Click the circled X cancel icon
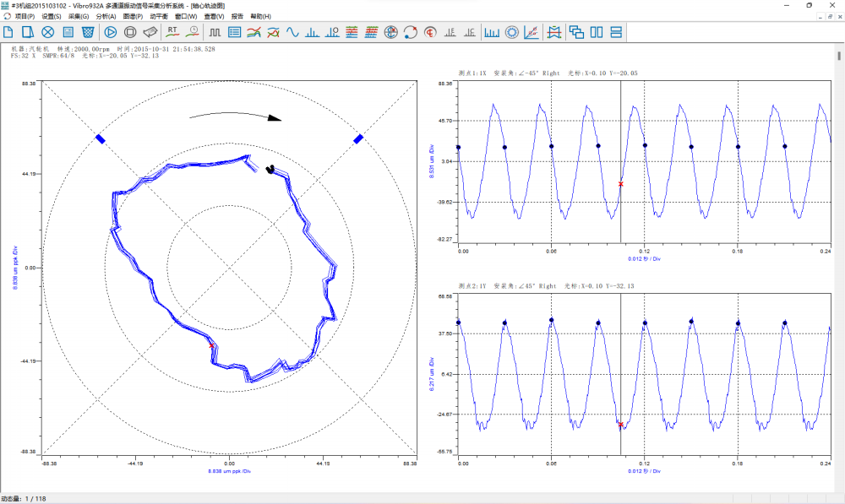The height and width of the screenshot is (504, 845). coord(48,32)
